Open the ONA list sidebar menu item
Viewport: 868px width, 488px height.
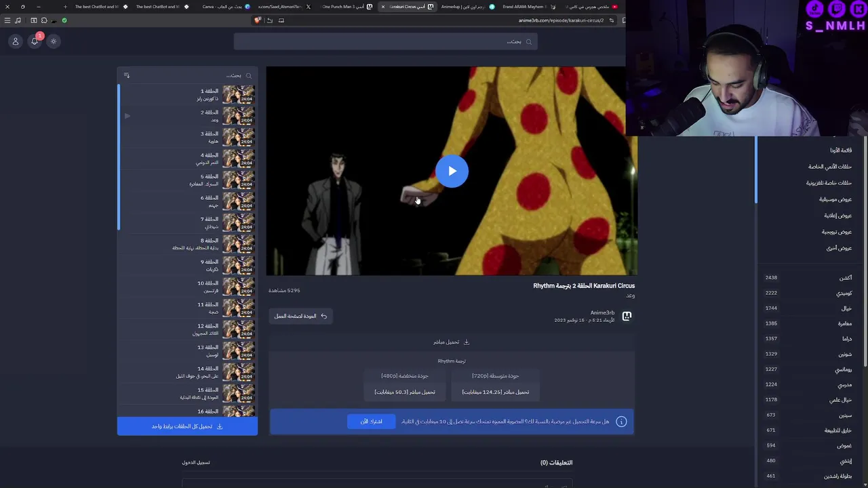841,150
